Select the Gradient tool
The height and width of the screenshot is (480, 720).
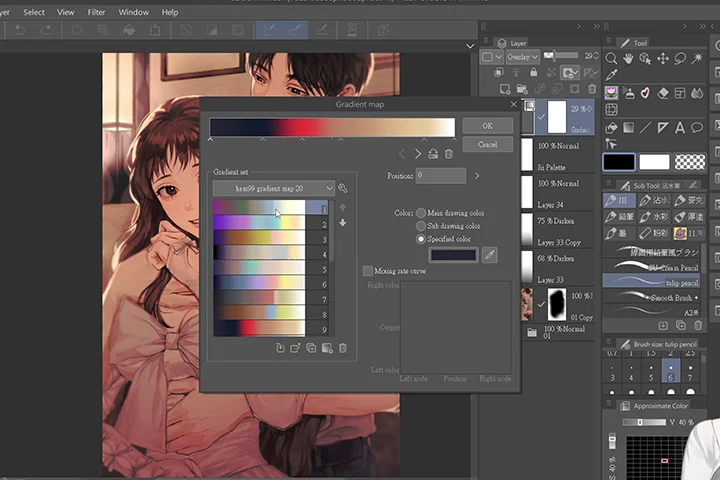[x=628, y=127]
